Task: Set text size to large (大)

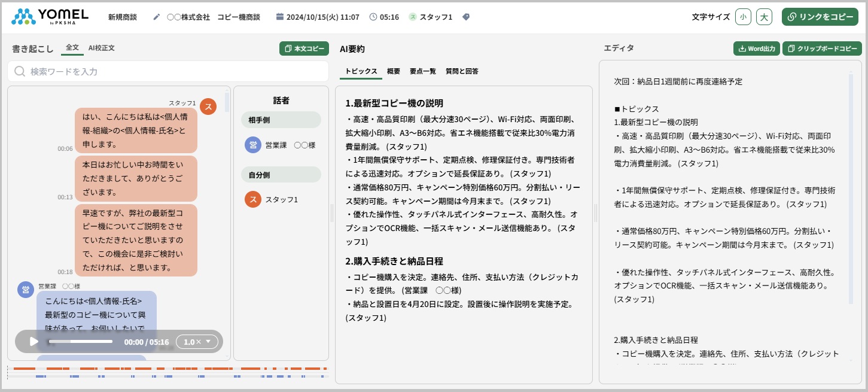Action: coord(764,17)
